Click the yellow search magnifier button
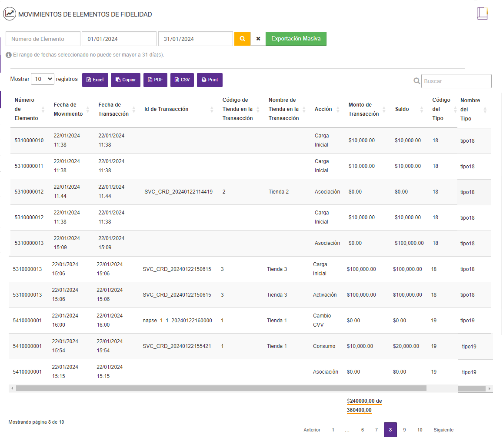This screenshot has height=448, width=503. point(242,39)
